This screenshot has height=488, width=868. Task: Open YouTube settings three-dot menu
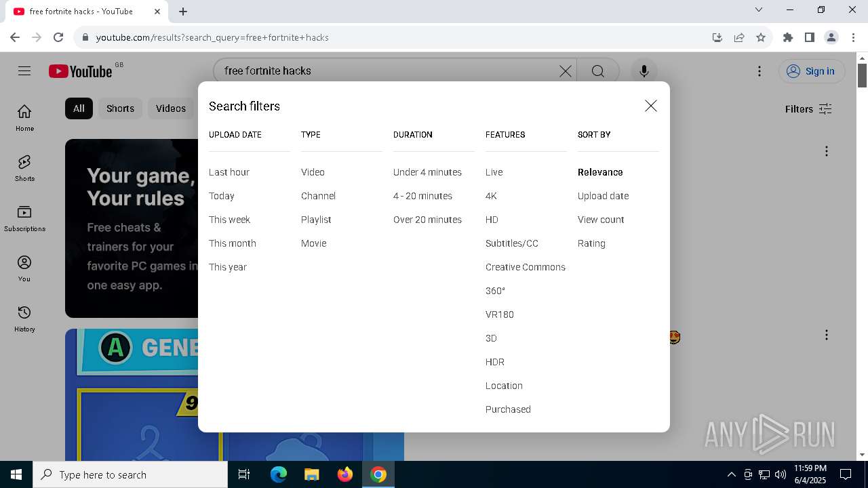click(x=759, y=71)
